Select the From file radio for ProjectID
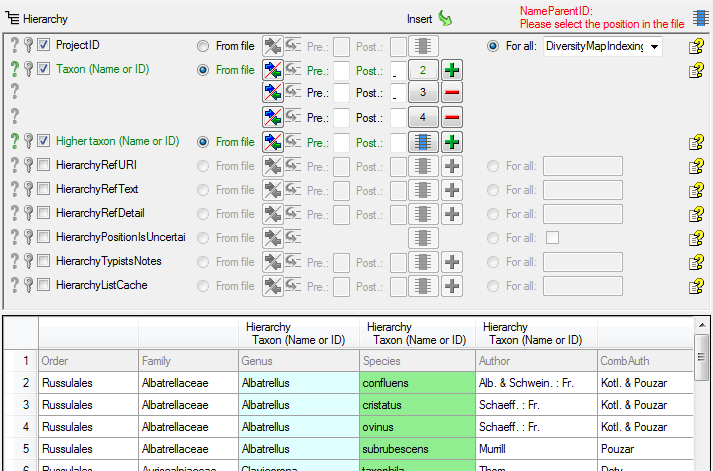The height and width of the screenshot is (471, 713). [204, 46]
